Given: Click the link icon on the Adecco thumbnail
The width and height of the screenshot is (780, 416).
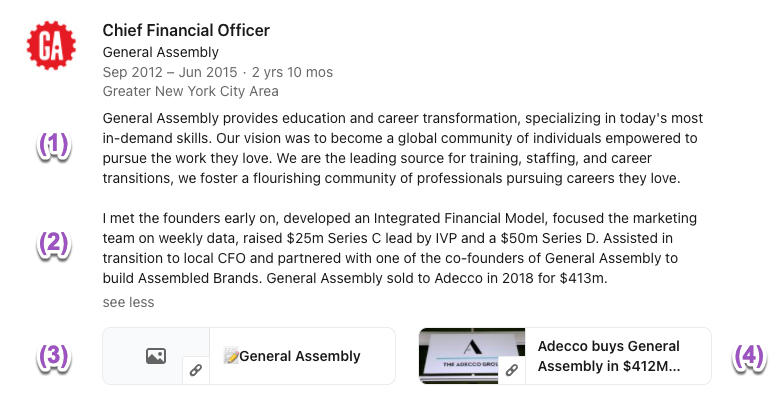Looking at the screenshot, I should [511, 371].
